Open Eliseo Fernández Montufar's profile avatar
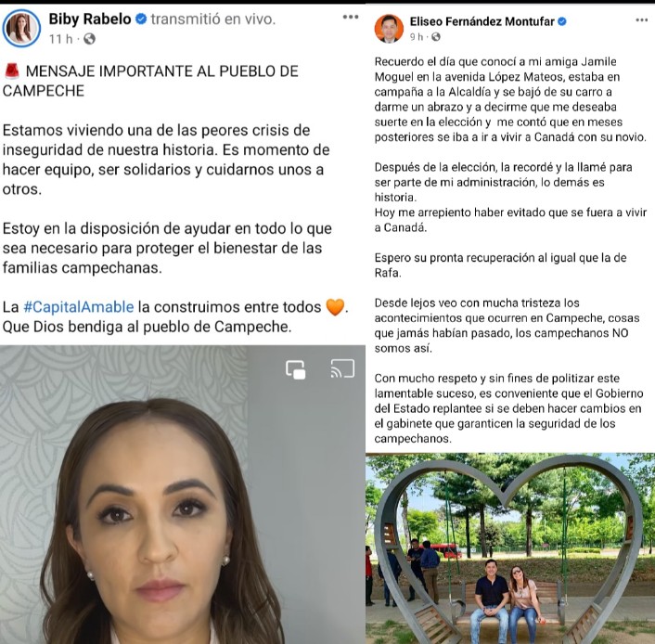 coord(389,29)
